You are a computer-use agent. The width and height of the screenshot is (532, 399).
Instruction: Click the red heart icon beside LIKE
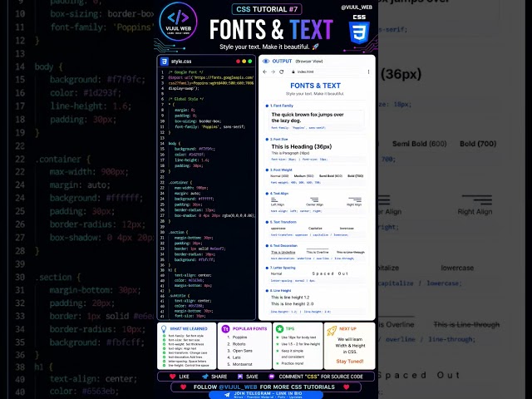coord(172,377)
